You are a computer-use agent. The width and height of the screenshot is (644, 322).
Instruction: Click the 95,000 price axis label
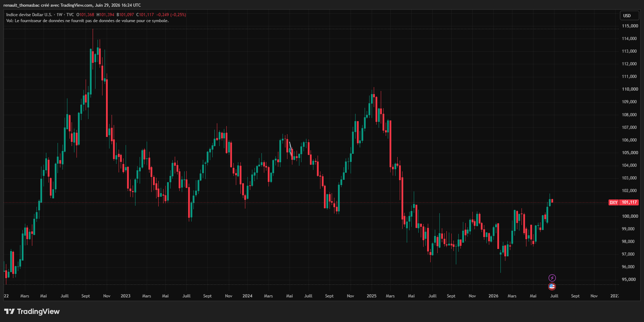628,280
